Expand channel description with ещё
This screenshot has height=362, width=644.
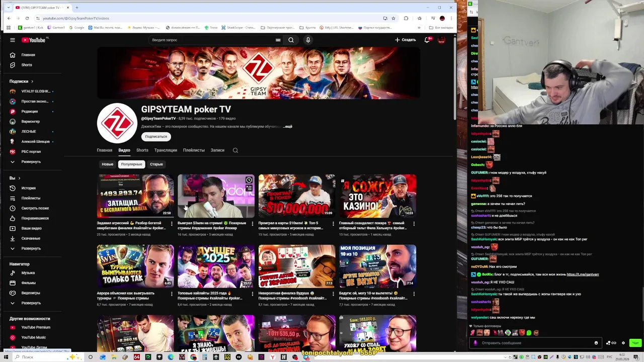click(x=288, y=127)
